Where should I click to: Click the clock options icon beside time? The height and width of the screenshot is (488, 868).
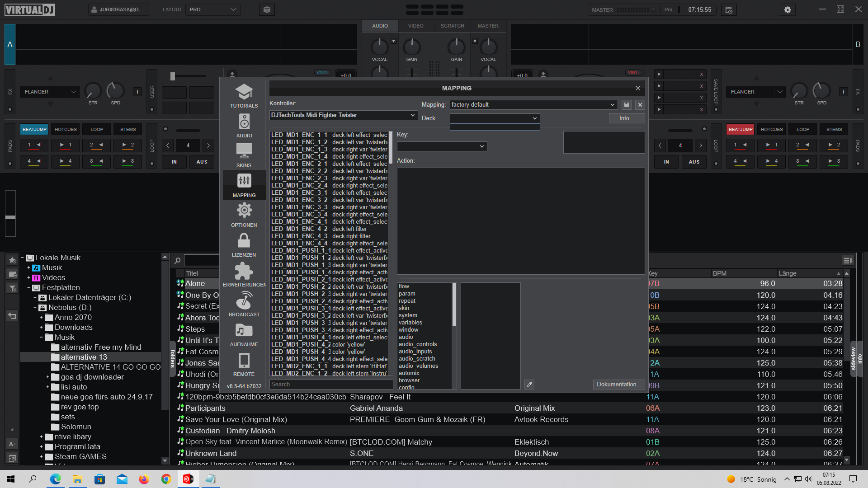coord(729,9)
